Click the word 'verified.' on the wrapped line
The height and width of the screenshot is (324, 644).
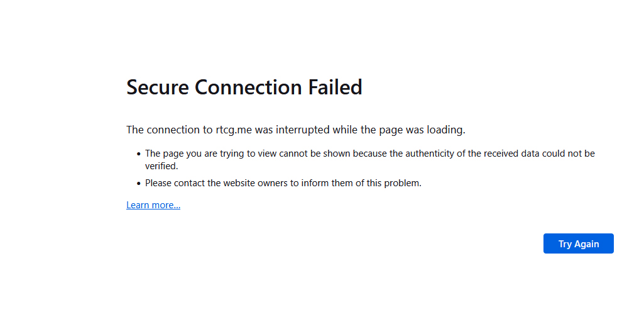pos(161,167)
